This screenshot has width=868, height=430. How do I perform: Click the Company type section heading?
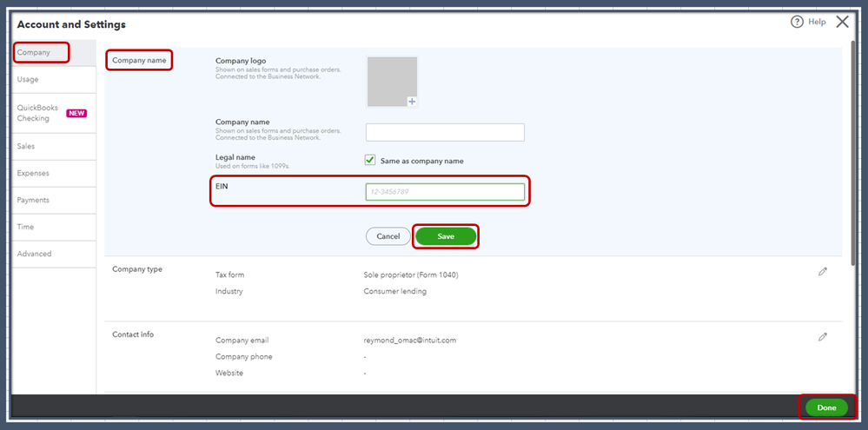pyautogui.click(x=137, y=269)
